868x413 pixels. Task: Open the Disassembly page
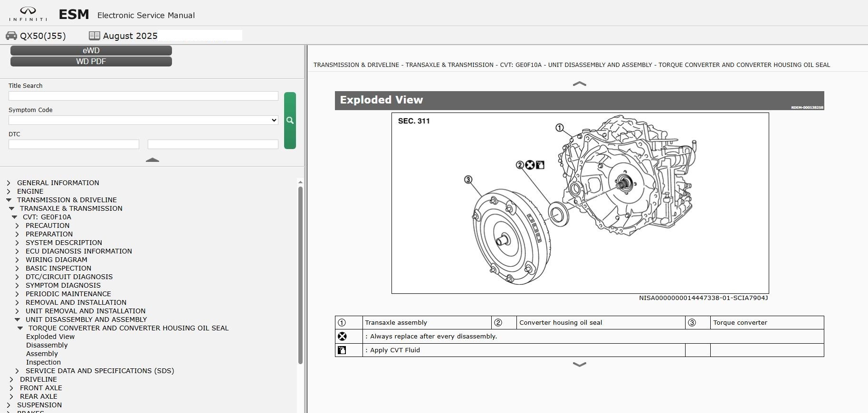(47, 345)
